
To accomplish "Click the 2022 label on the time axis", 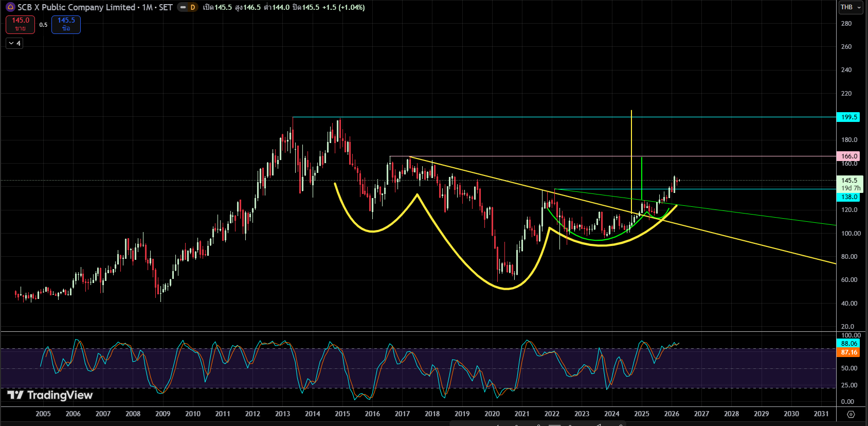I will pos(552,414).
